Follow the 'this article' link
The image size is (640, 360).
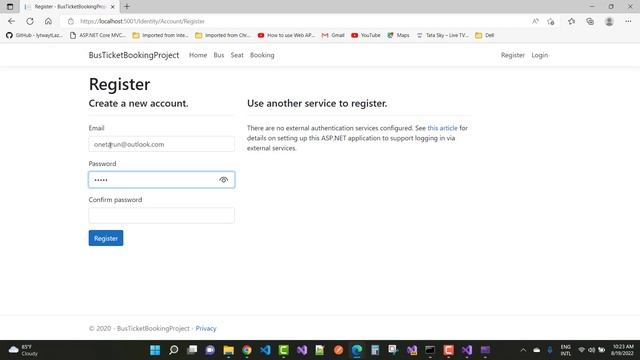pyautogui.click(x=442, y=128)
